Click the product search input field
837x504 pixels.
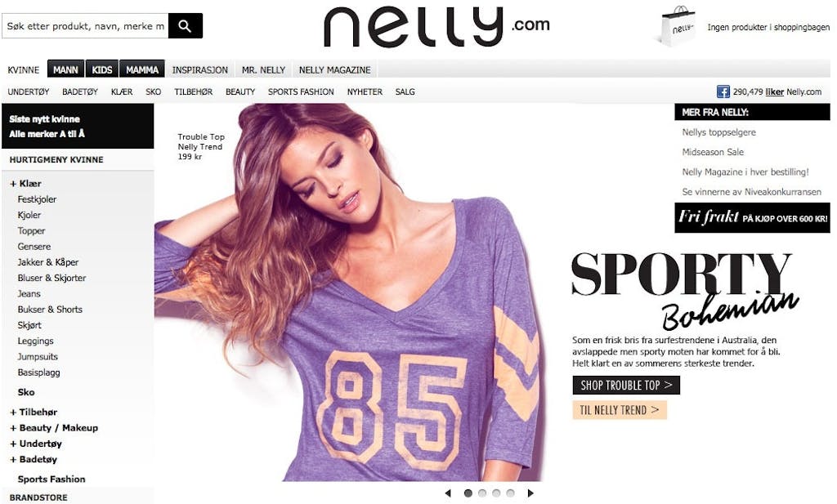[x=85, y=25]
